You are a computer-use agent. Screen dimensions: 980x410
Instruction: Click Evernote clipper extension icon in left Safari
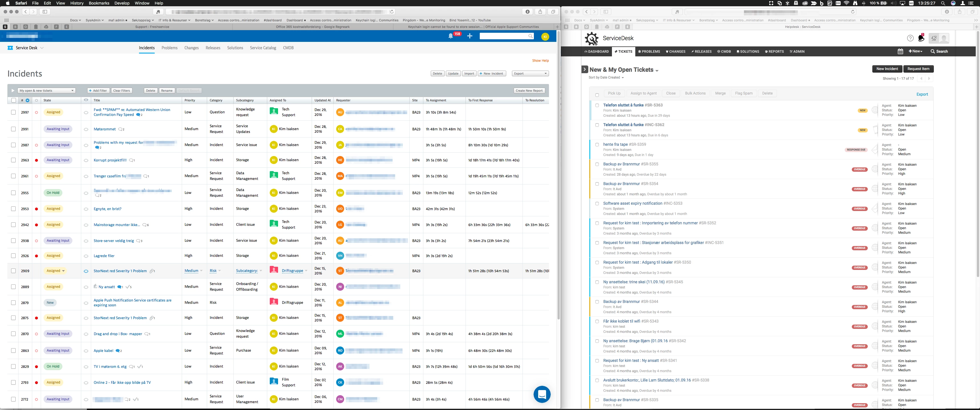click(158, 12)
